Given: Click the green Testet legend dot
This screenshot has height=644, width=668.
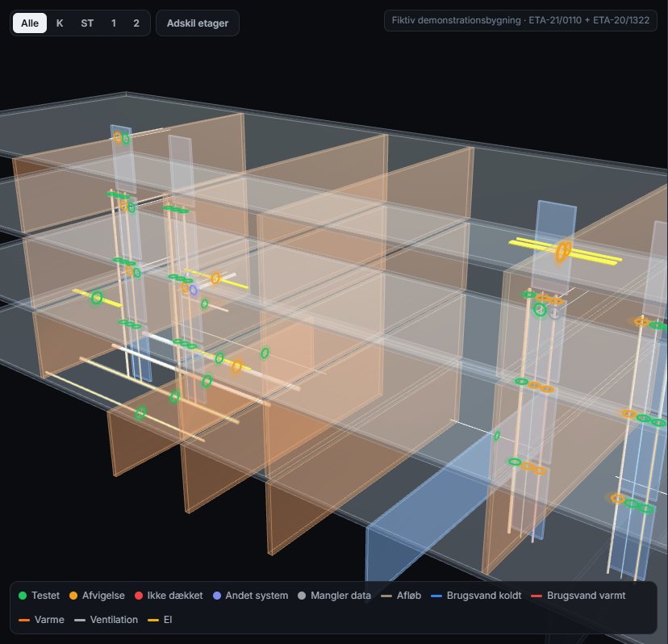Looking at the screenshot, I should (23, 596).
